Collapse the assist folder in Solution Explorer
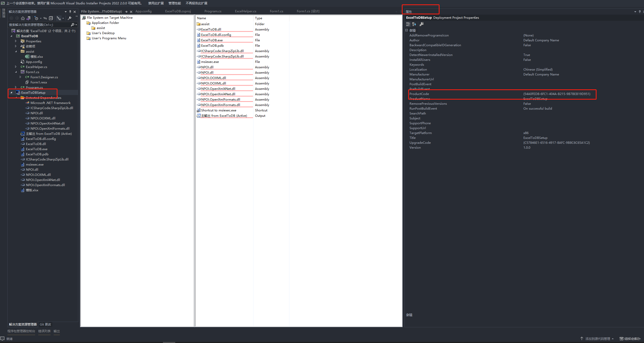Image resolution: width=644 pixels, height=343 pixels. point(16,52)
